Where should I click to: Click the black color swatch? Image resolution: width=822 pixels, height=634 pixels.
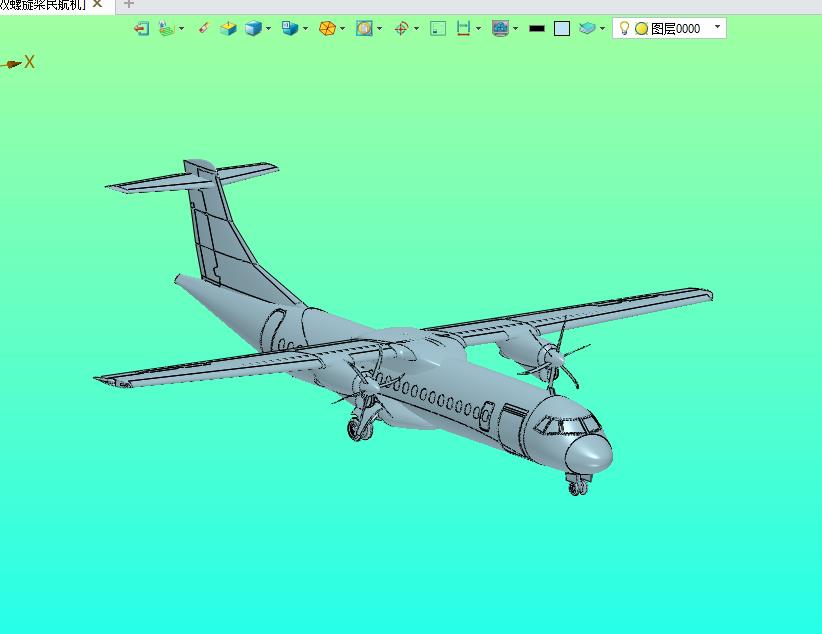(x=537, y=28)
